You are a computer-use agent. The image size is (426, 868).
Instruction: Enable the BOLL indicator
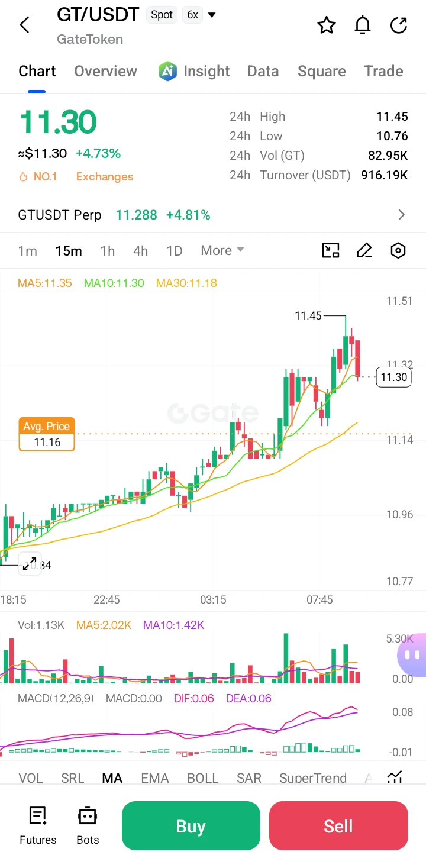pyautogui.click(x=203, y=777)
